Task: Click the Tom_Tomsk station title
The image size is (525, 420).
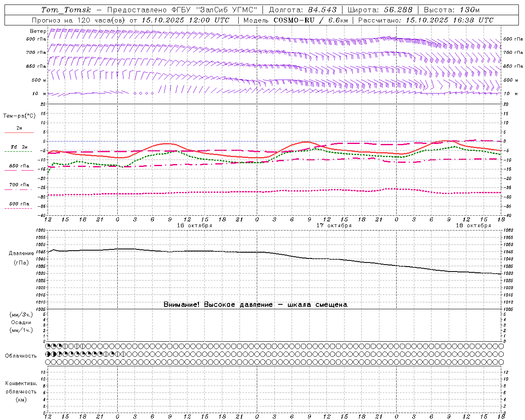Action: coord(66,10)
